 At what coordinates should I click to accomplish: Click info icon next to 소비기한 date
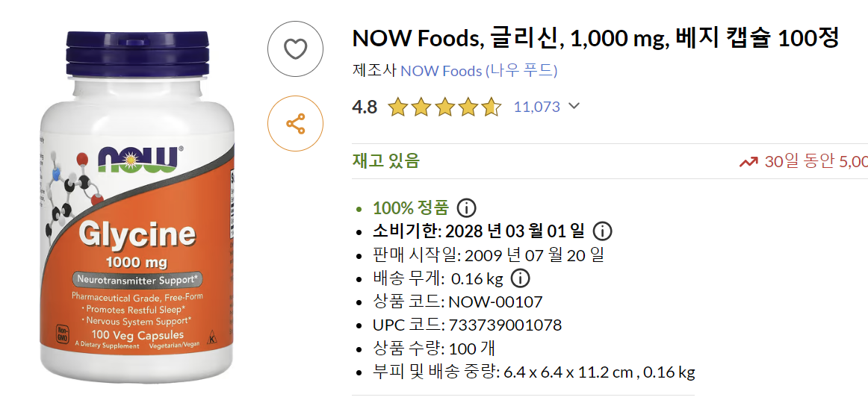click(x=603, y=231)
